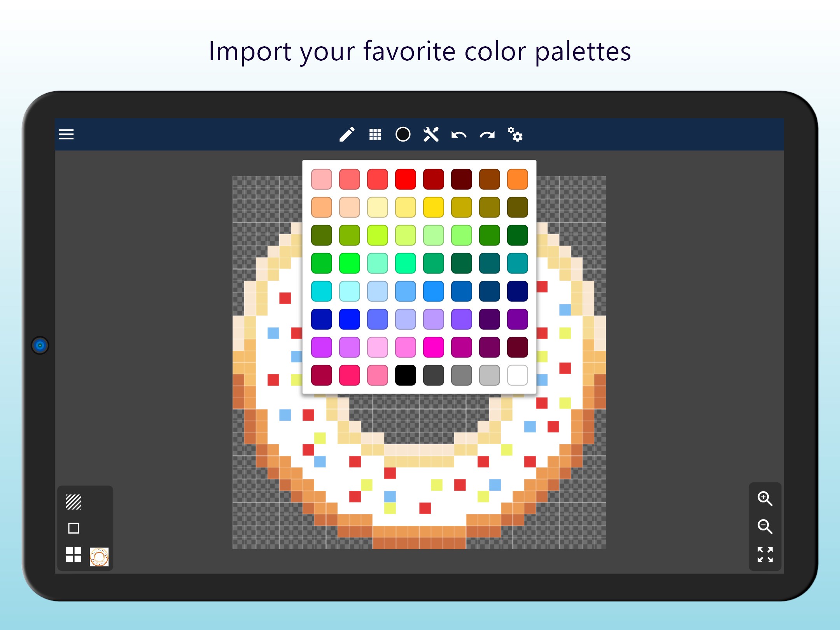
Task: Choose the black color swatch
Action: point(406,375)
